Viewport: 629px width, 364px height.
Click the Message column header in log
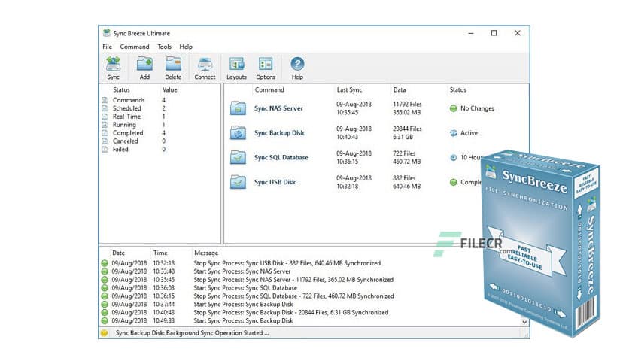point(206,253)
